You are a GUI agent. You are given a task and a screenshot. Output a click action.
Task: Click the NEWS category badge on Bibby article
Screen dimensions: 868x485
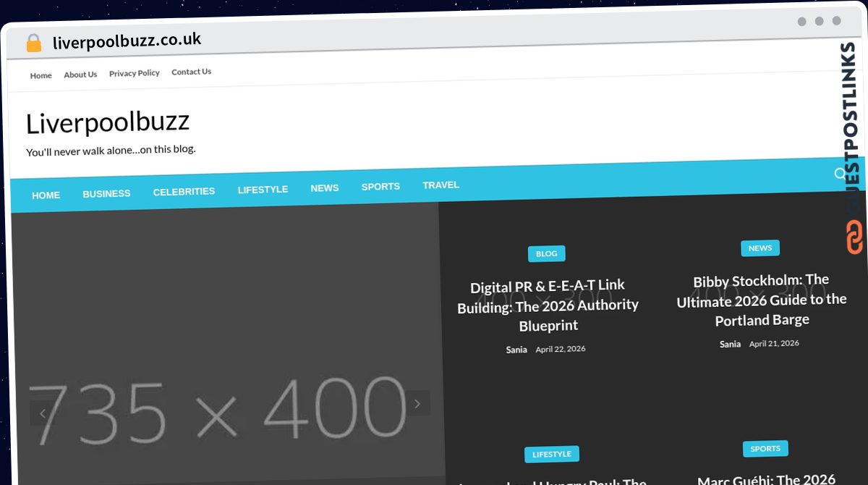[x=760, y=248]
